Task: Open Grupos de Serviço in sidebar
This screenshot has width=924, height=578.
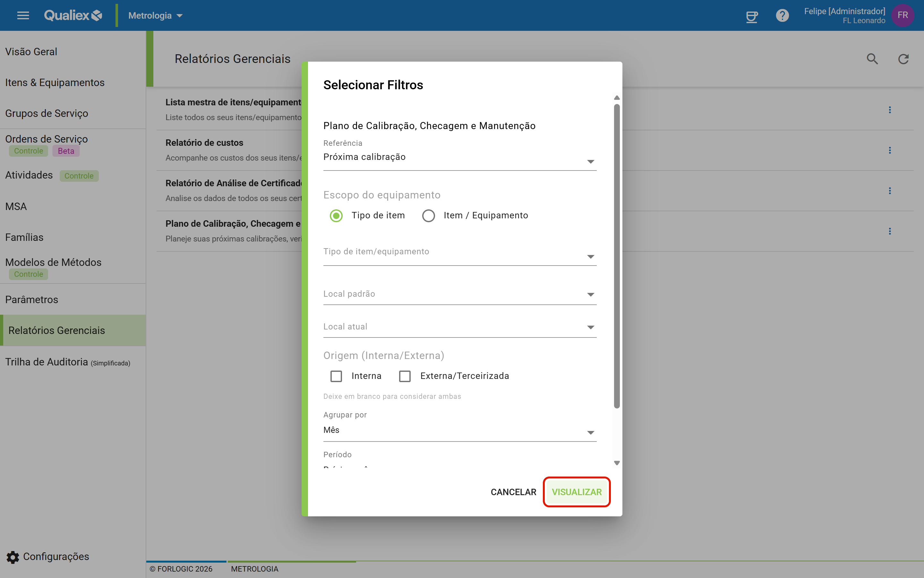Action: point(73,114)
